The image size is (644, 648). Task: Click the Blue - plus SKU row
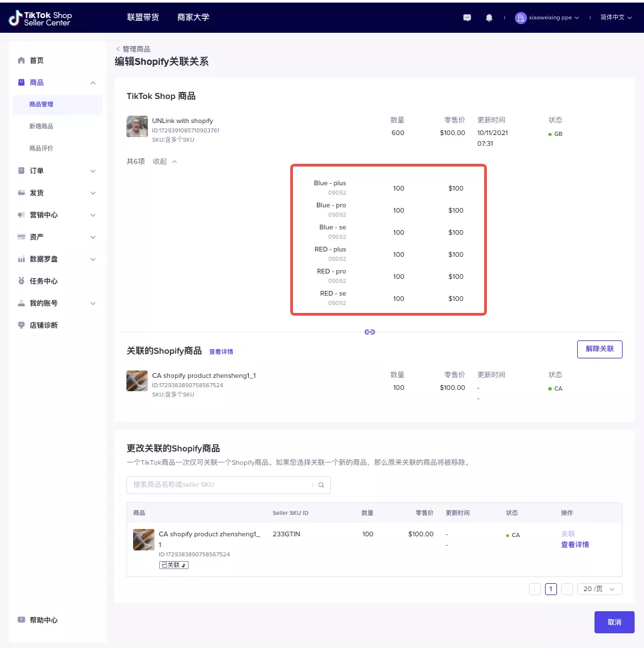tap(388, 188)
